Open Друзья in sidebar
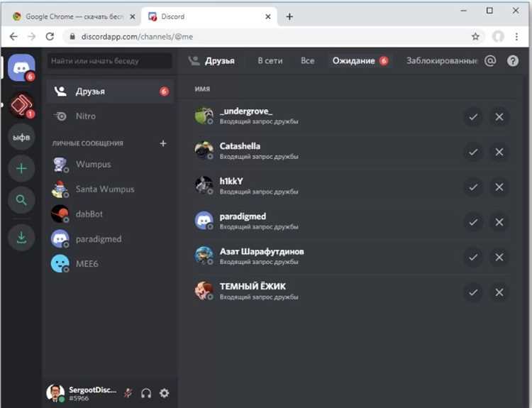This screenshot has width=532, height=408. click(110, 92)
